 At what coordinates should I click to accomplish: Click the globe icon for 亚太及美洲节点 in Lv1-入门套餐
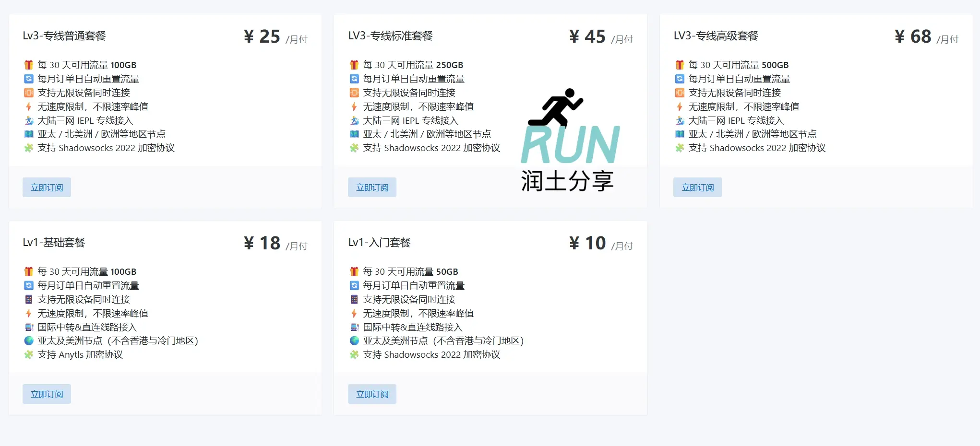354,341
